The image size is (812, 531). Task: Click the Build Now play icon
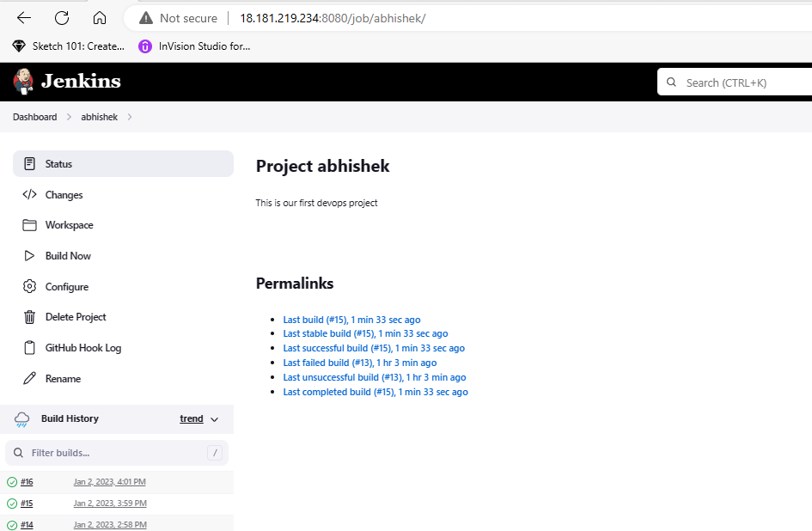click(29, 256)
